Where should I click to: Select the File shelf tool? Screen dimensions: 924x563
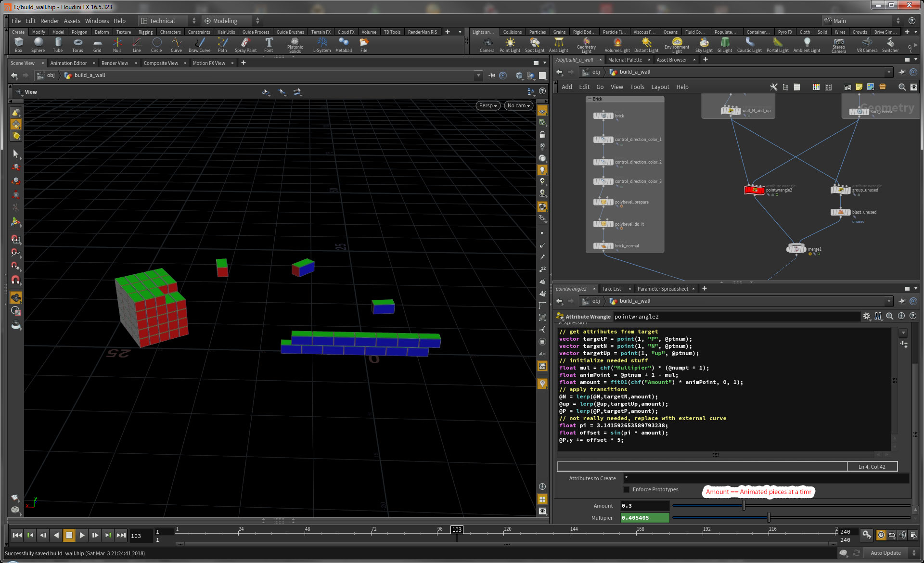[x=364, y=45]
